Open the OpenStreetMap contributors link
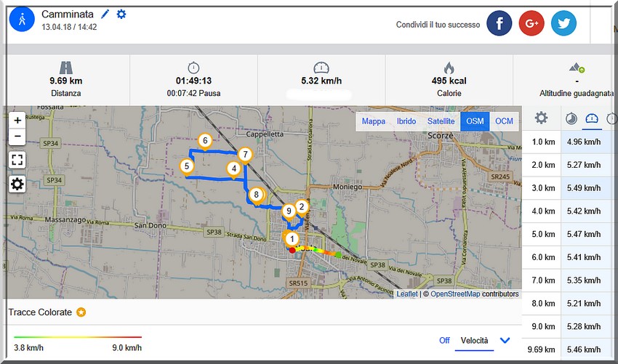 coord(455,294)
